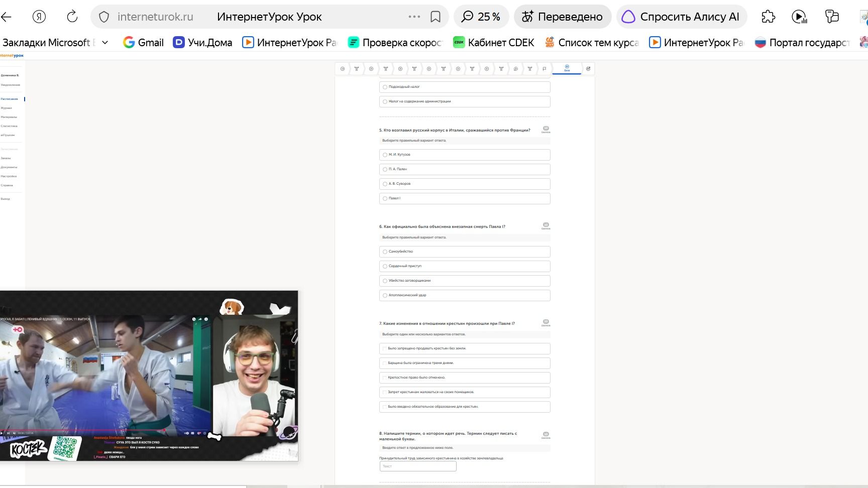Click the picture-in-picture stream video window
Viewport: 868px width, 488px height.
click(x=149, y=376)
